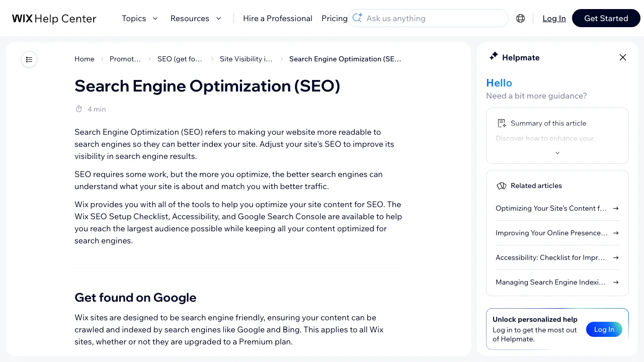Click the Get found on Google heading
644x362 pixels.
click(135, 298)
